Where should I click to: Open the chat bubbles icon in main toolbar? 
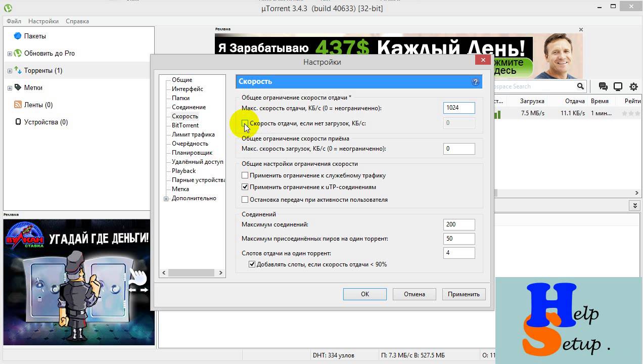(x=603, y=86)
